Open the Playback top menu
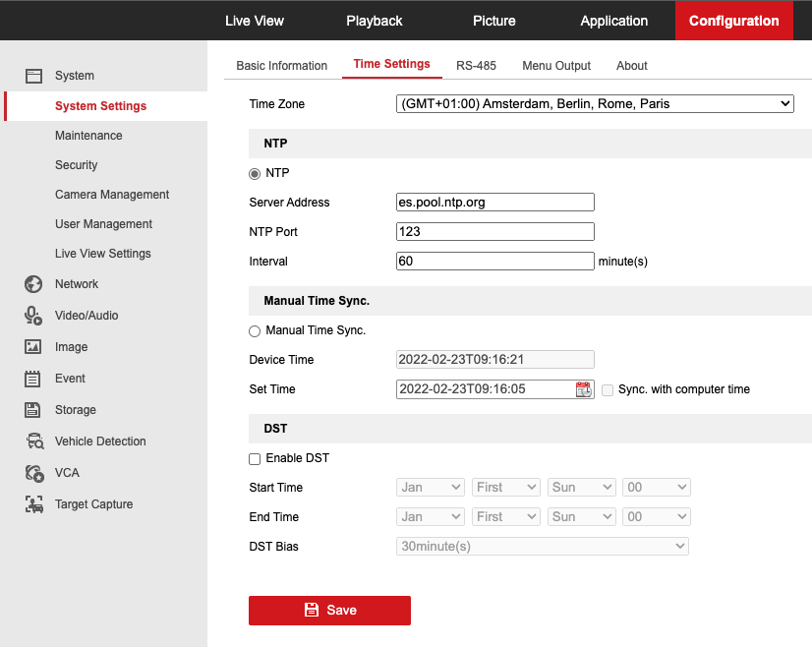812x647 pixels. click(374, 21)
